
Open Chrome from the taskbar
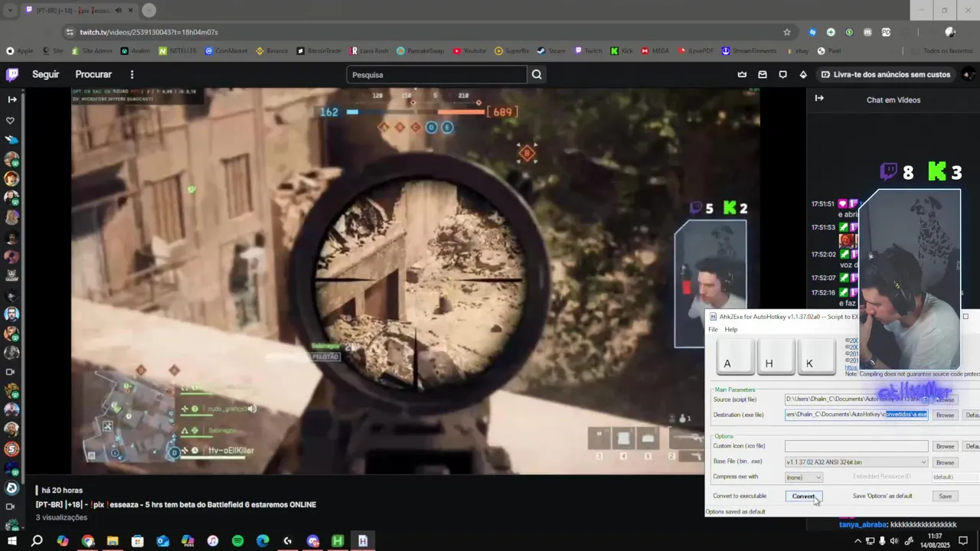click(87, 541)
